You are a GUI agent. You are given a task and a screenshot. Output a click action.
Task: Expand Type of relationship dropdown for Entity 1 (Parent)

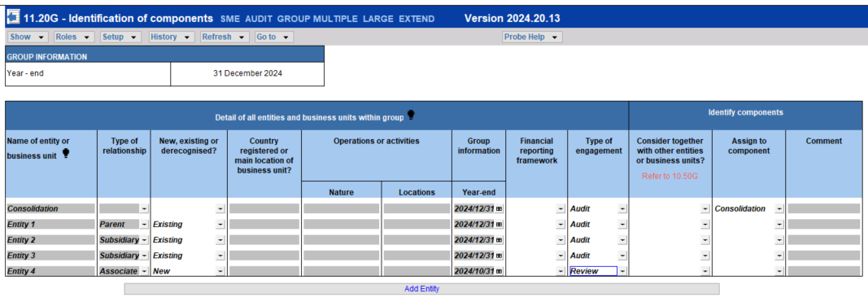(145, 225)
